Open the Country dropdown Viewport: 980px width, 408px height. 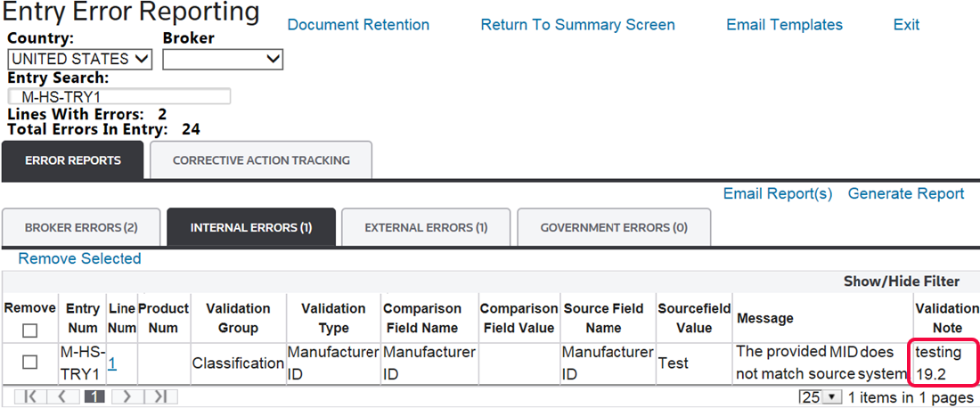tap(79, 60)
